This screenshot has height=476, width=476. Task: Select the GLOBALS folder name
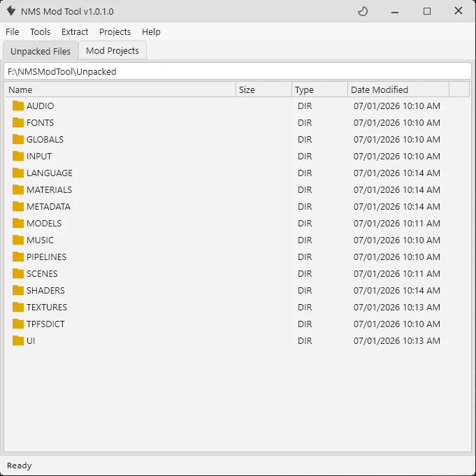point(45,139)
